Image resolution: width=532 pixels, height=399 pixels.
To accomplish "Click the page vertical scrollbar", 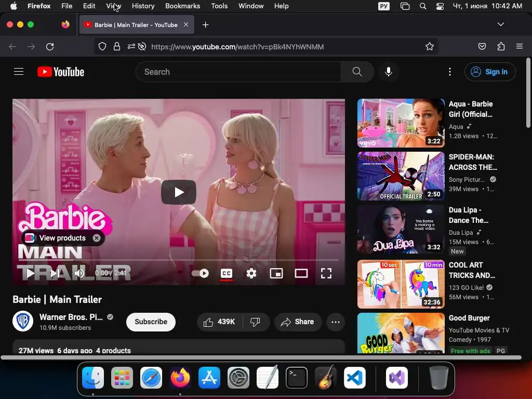I will point(528,94).
